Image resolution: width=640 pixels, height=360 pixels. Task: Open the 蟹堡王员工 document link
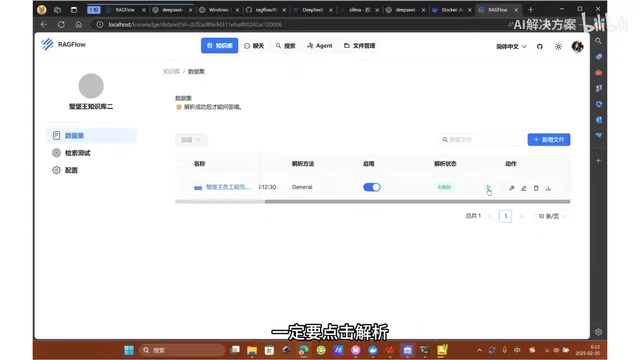tap(228, 187)
